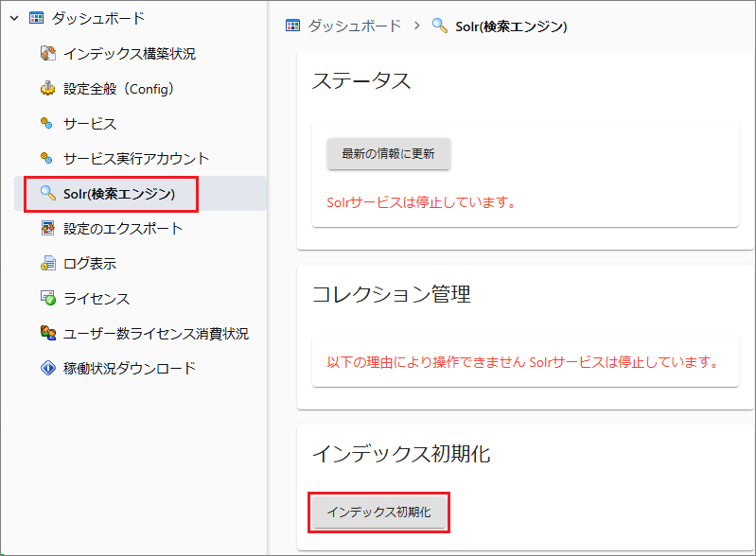Select 設定のエクスポート in the sidebar
The image size is (756, 556).
click(123, 229)
